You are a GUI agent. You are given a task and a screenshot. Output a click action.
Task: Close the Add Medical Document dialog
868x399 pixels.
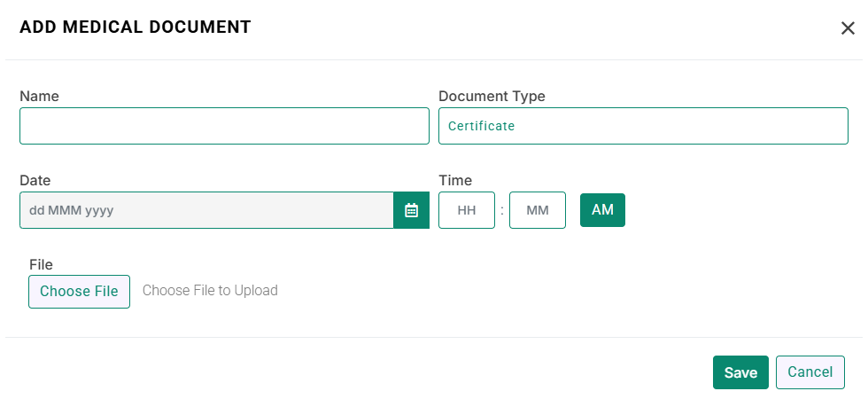[848, 28]
